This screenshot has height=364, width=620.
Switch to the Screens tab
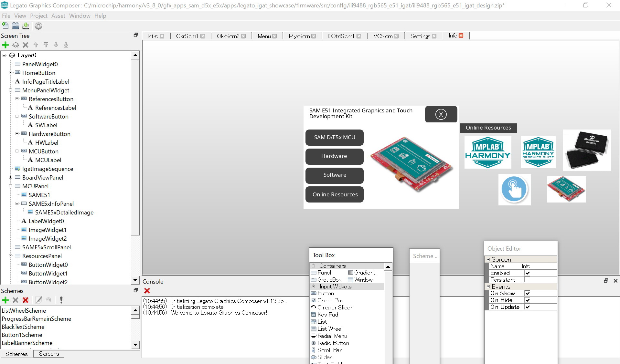pos(49,354)
